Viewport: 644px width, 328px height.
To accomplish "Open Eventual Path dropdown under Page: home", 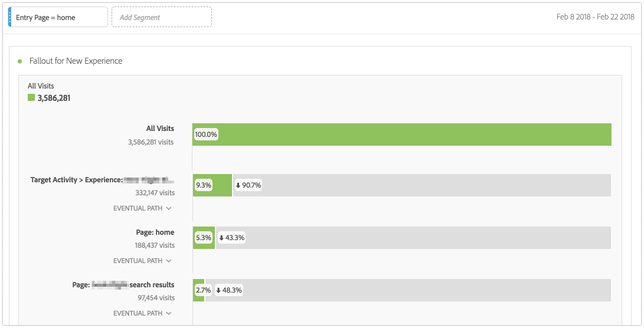I will point(142,261).
